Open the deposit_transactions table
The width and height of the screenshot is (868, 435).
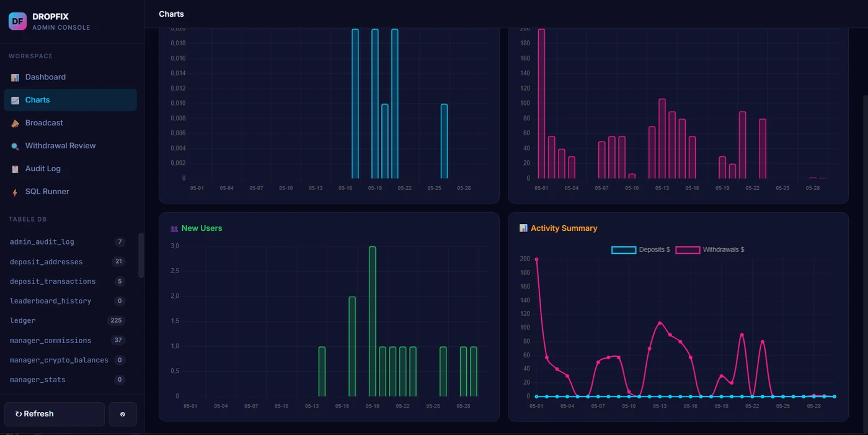(x=68, y=282)
